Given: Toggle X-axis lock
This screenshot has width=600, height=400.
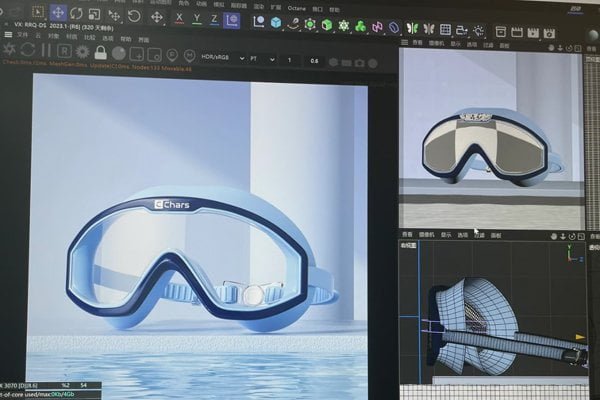Looking at the screenshot, I should (x=180, y=18).
